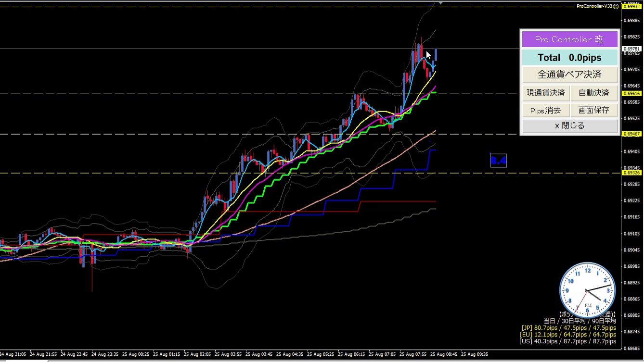Click the 24 Aug 21:55 time label

click(44, 354)
